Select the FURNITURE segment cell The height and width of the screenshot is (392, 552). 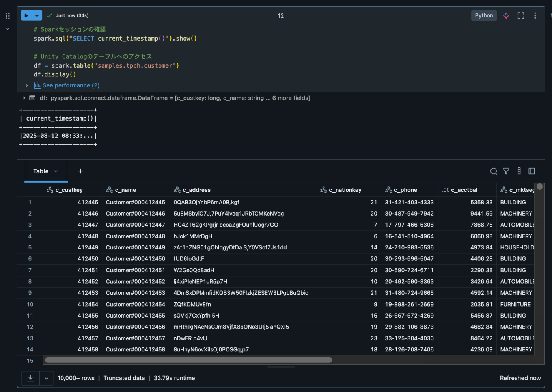click(x=515, y=304)
